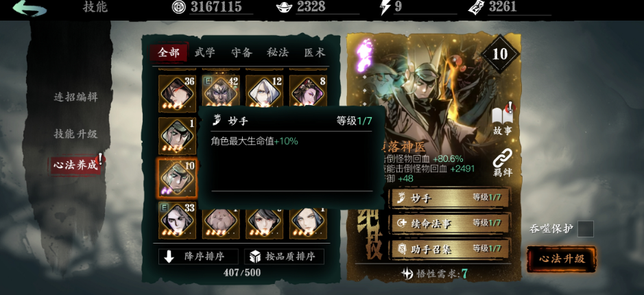The height and width of the screenshot is (295, 644).
Task: Select the level 42 character portrait
Action: point(221,93)
